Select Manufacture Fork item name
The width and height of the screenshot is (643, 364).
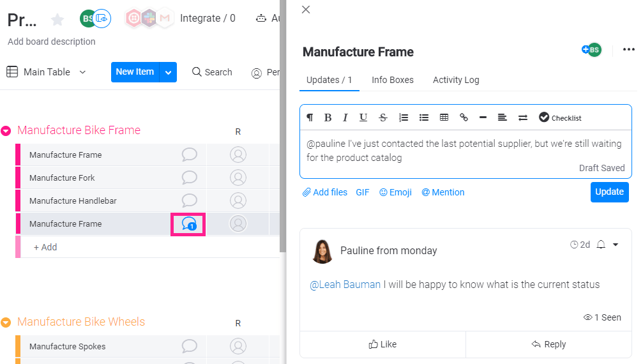(x=62, y=178)
